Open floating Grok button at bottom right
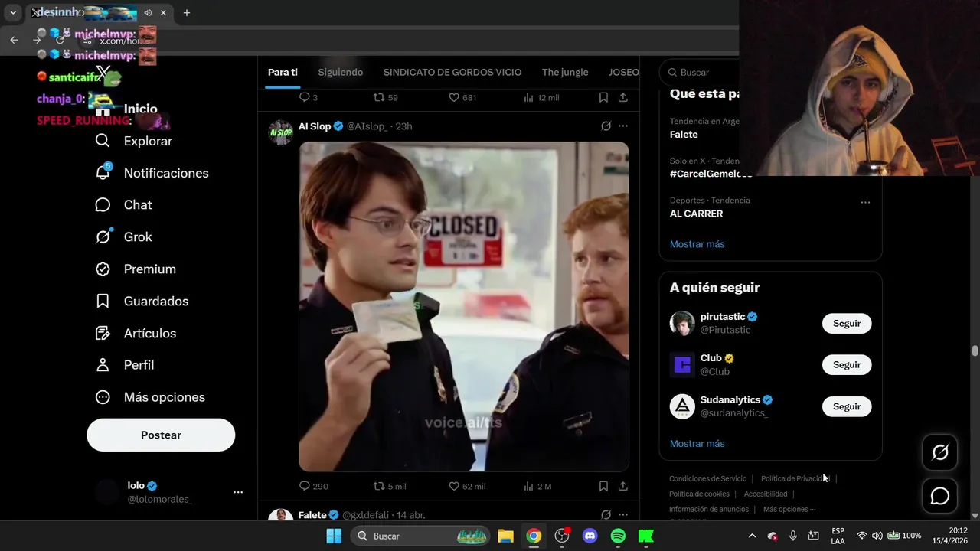This screenshot has width=980, height=551. click(939, 452)
